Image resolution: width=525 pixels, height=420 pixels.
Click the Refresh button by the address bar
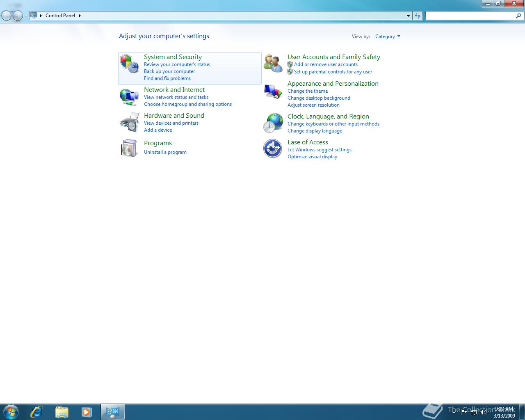(x=418, y=16)
